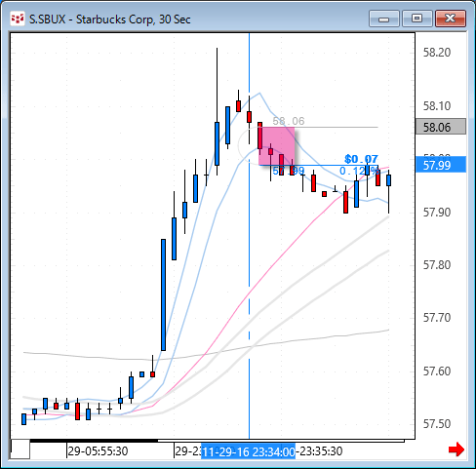This screenshot has height=469, width=476.
Task: Click the 57.60 price axis label
Action: (437, 371)
